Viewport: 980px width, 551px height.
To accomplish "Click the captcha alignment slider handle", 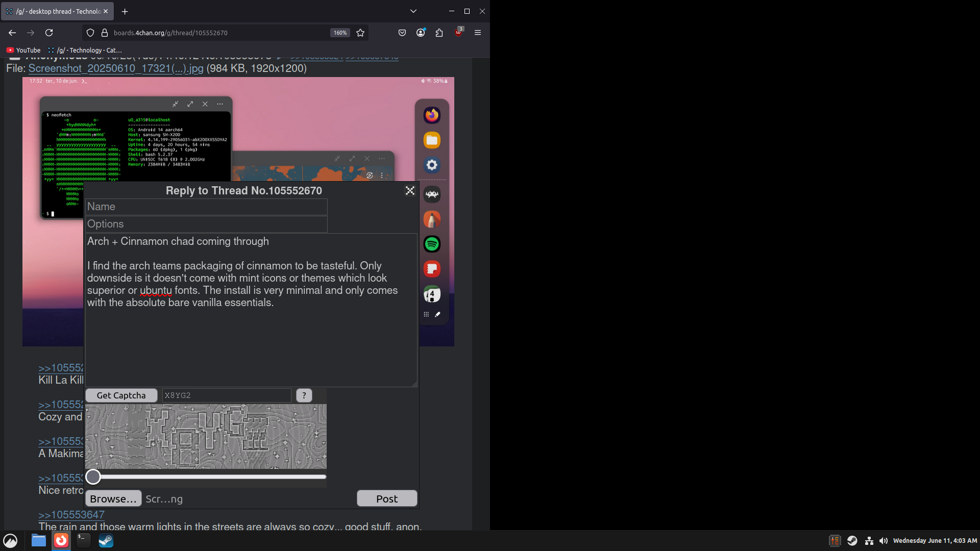I will click(93, 477).
